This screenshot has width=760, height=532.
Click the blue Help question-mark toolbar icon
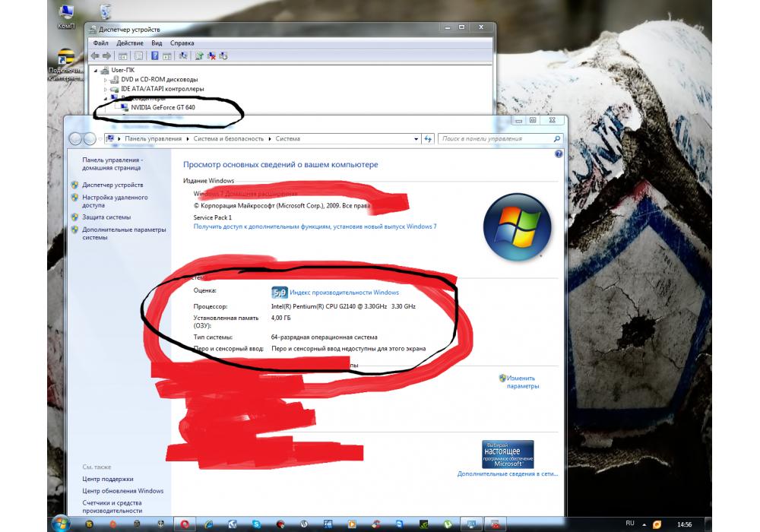tap(154, 56)
